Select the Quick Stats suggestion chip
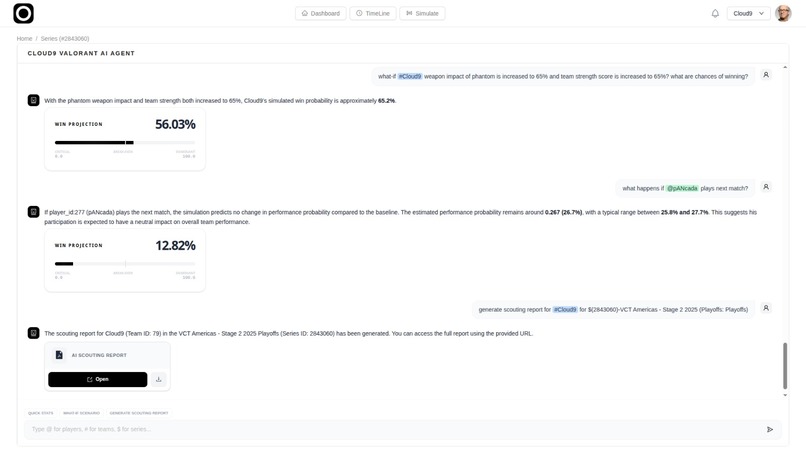Screen dimensions: 806x453 click(41, 413)
